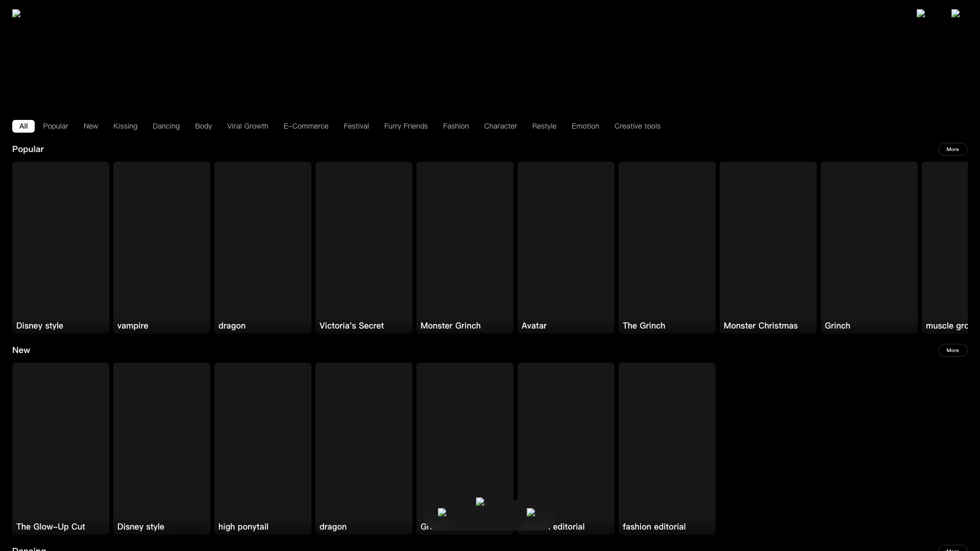Viewport: 980px width, 551px height.
Task: Open the Victoria's Secret template card
Action: pos(363,247)
